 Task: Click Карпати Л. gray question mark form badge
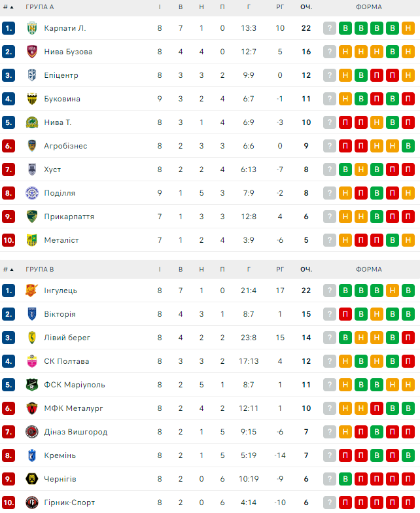tap(330, 28)
